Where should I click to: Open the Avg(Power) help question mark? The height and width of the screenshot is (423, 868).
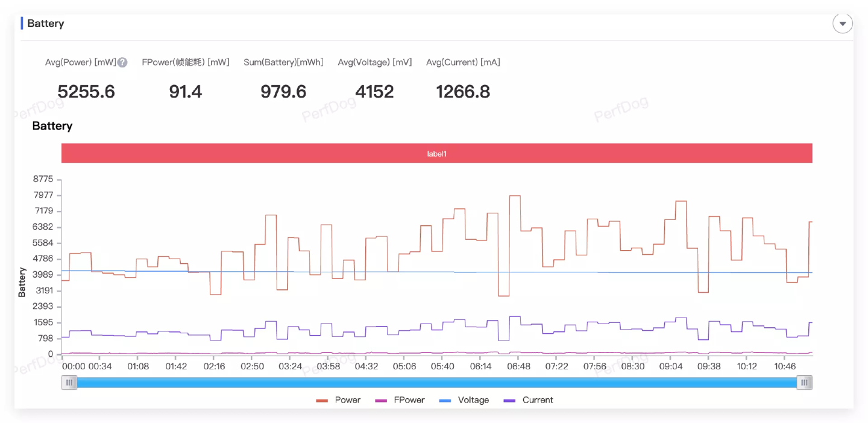point(122,62)
